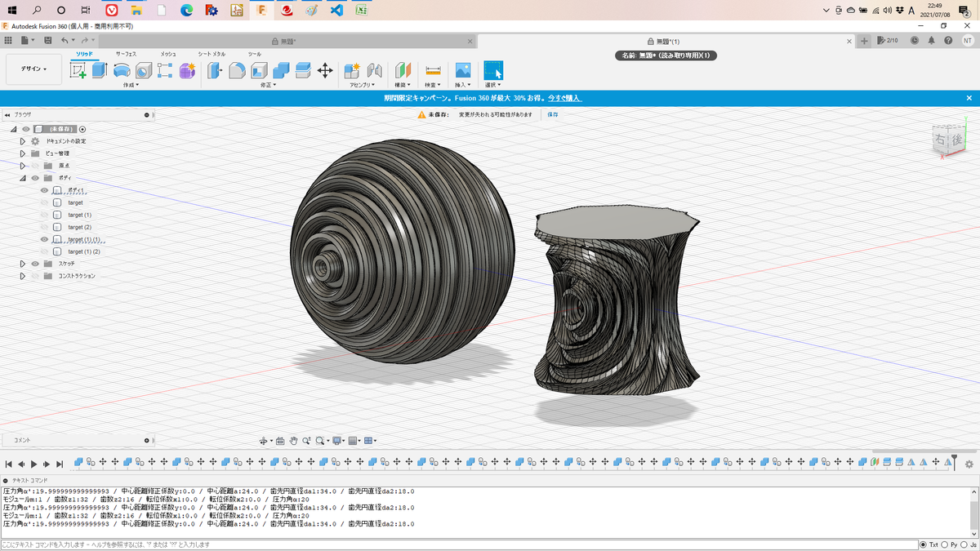980x551 pixels.
Task: Switch to the シート メタル tab
Action: pyautogui.click(x=212, y=54)
